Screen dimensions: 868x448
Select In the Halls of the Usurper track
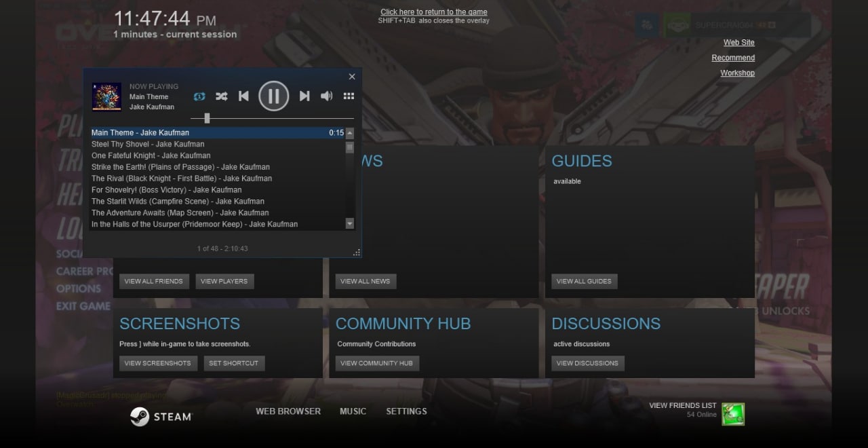218,224
